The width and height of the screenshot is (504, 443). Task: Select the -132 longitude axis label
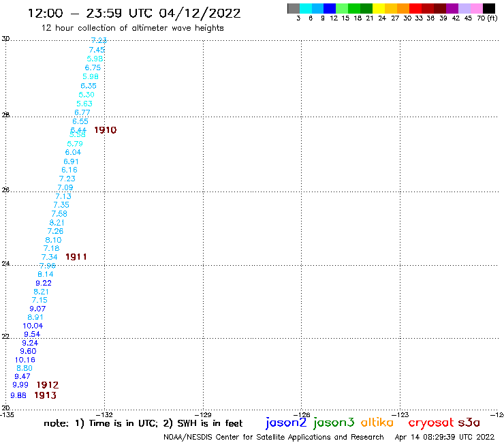tap(104, 415)
